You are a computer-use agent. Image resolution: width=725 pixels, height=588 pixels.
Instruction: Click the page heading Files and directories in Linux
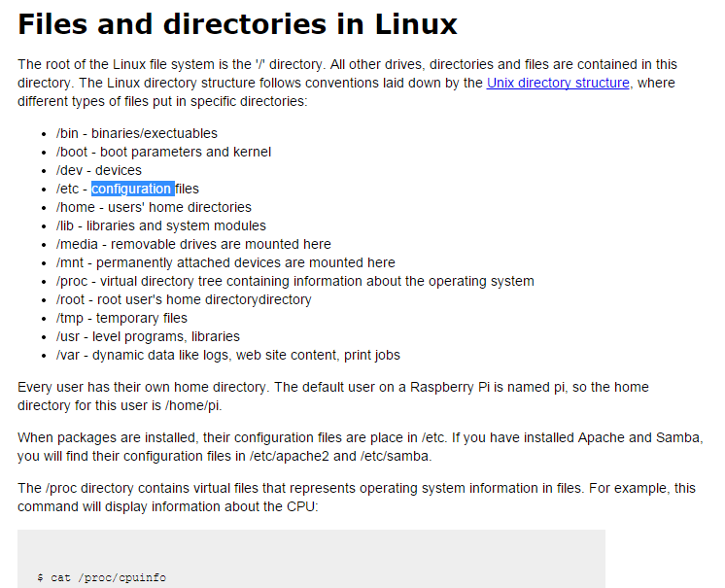237,24
